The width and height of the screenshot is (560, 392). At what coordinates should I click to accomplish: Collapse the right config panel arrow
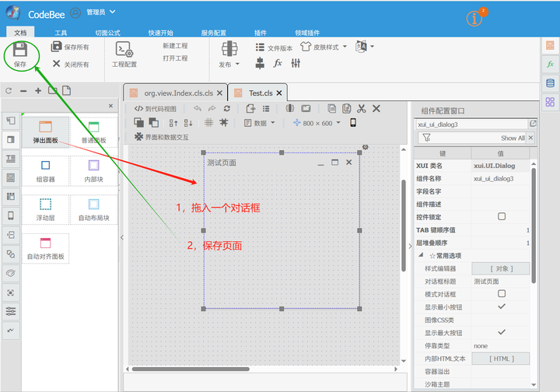point(410,246)
